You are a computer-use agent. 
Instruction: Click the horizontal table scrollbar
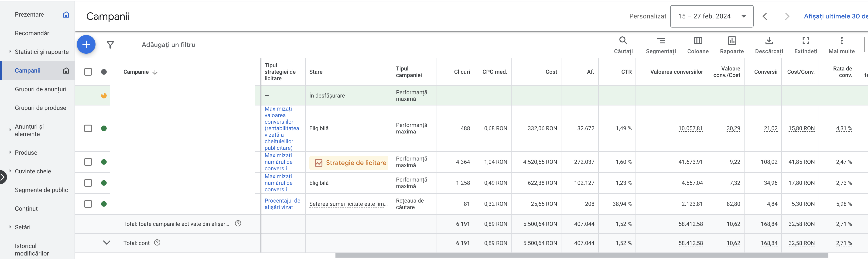tap(582, 255)
